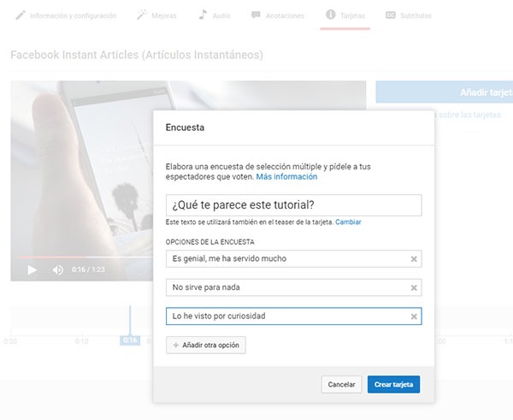This screenshot has width=513, height=420.
Task: Click the Añadir tarjeta button
Action: click(445, 92)
